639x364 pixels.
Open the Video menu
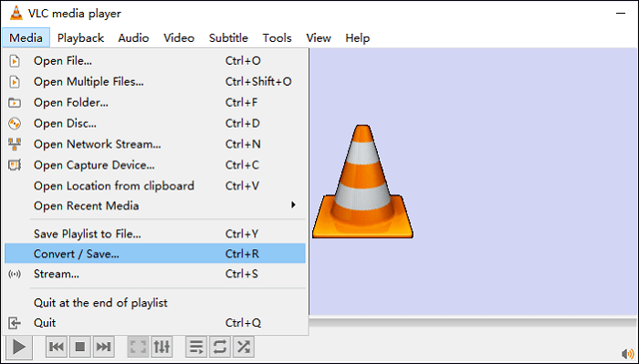pos(179,38)
